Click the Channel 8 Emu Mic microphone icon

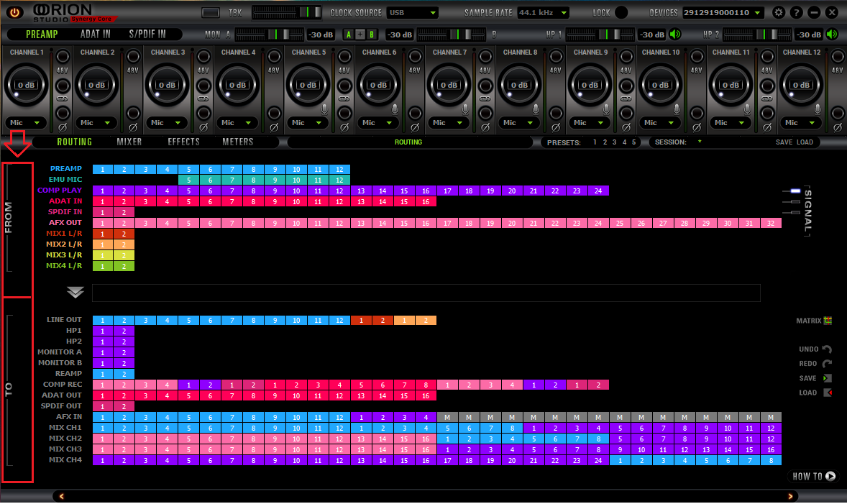pos(536,109)
